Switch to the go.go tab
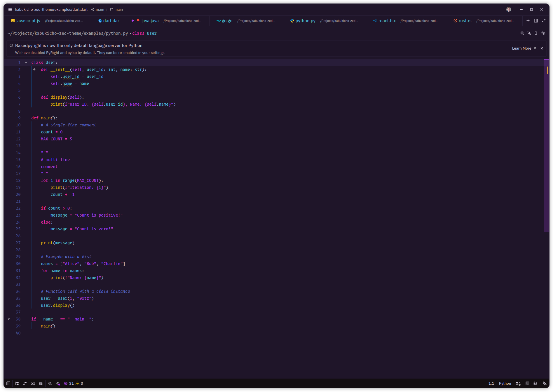The width and height of the screenshot is (553, 392). point(246,21)
